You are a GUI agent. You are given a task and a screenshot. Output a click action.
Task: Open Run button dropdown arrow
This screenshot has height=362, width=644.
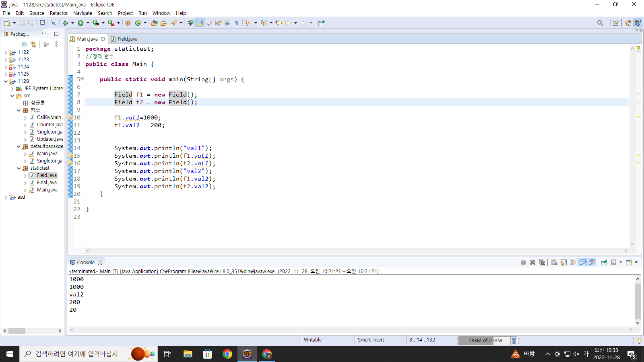pos(88,23)
